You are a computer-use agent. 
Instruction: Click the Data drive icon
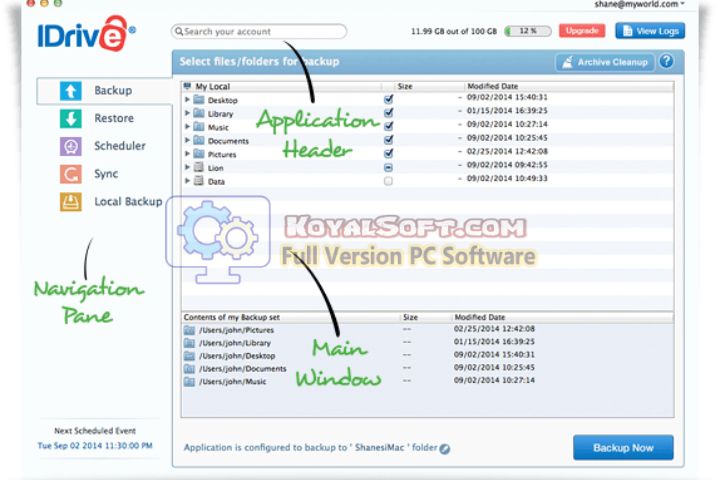pyautogui.click(x=198, y=181)
